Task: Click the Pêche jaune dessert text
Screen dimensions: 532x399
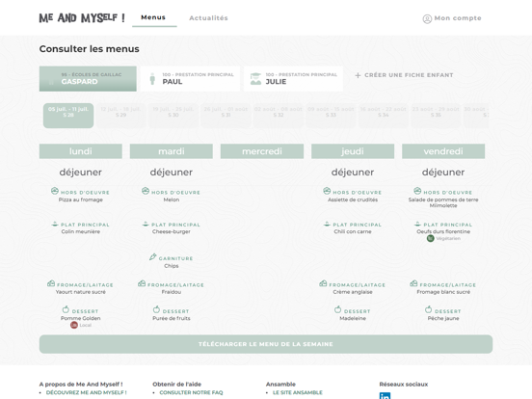Action: [x=443, y=318]
